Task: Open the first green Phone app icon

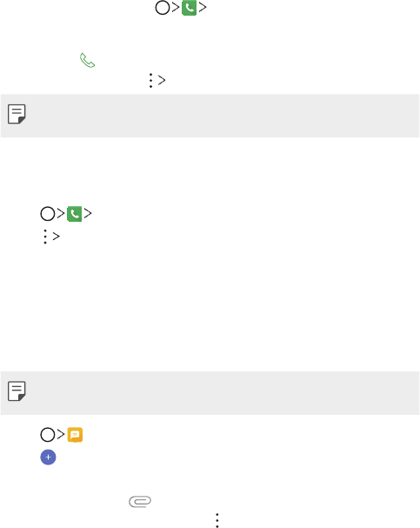Action: [x=190, y=8]
